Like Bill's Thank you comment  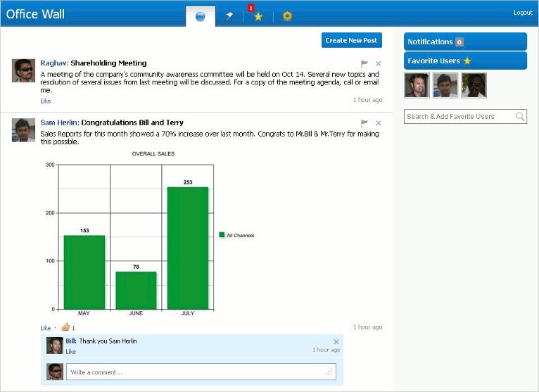pyautogui.click(x=70, y=352)
